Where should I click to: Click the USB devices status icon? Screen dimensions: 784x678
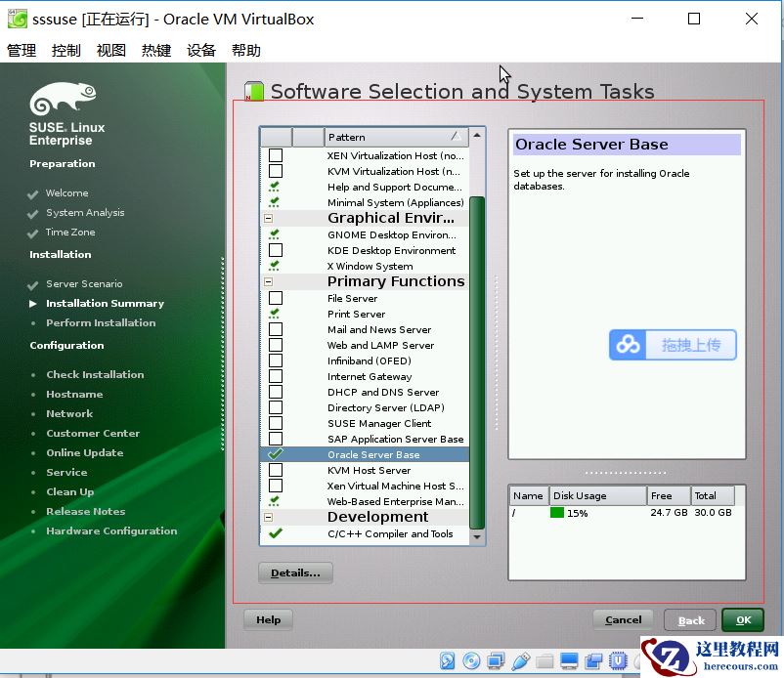(521, 661)
